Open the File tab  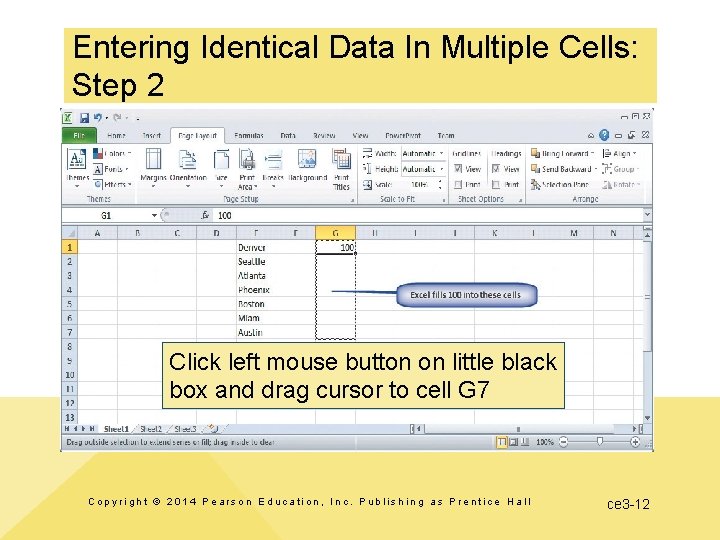pos(79,135)
